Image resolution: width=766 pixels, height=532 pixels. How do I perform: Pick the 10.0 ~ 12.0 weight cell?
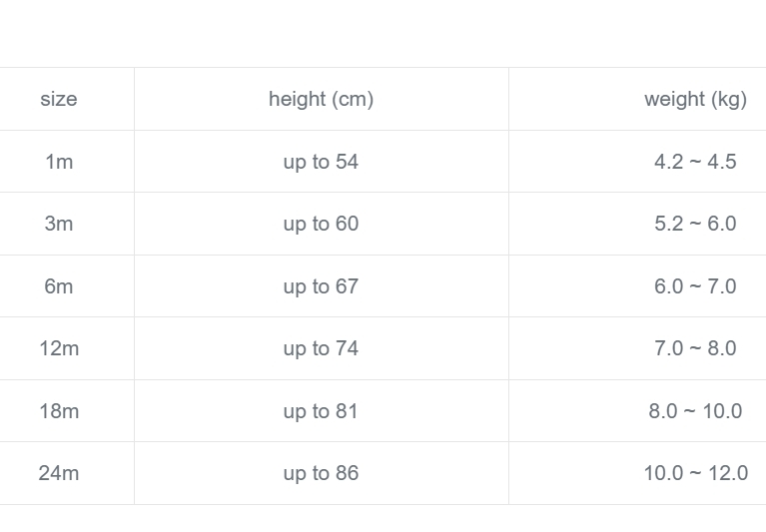[x=695, y=473]
